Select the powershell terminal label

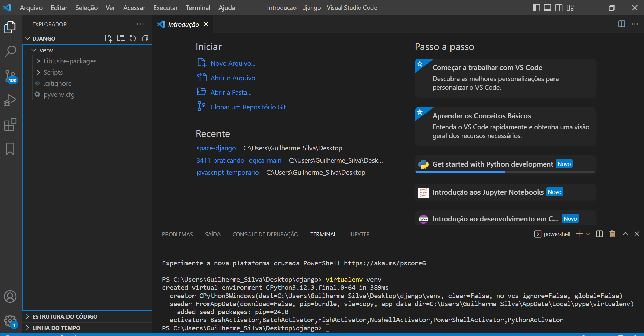[552, 234]
